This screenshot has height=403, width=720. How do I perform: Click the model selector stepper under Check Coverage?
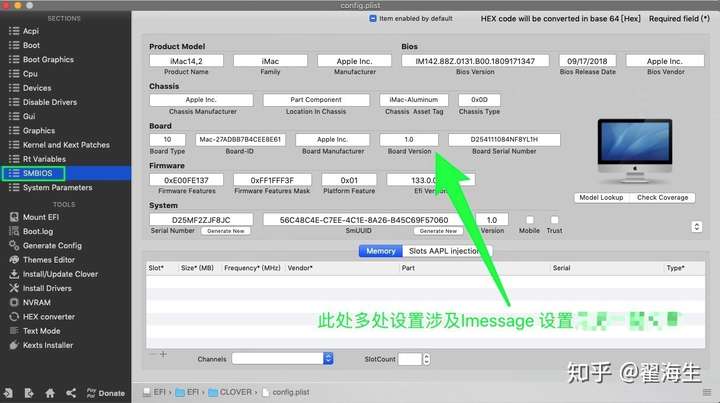(697, 227)
